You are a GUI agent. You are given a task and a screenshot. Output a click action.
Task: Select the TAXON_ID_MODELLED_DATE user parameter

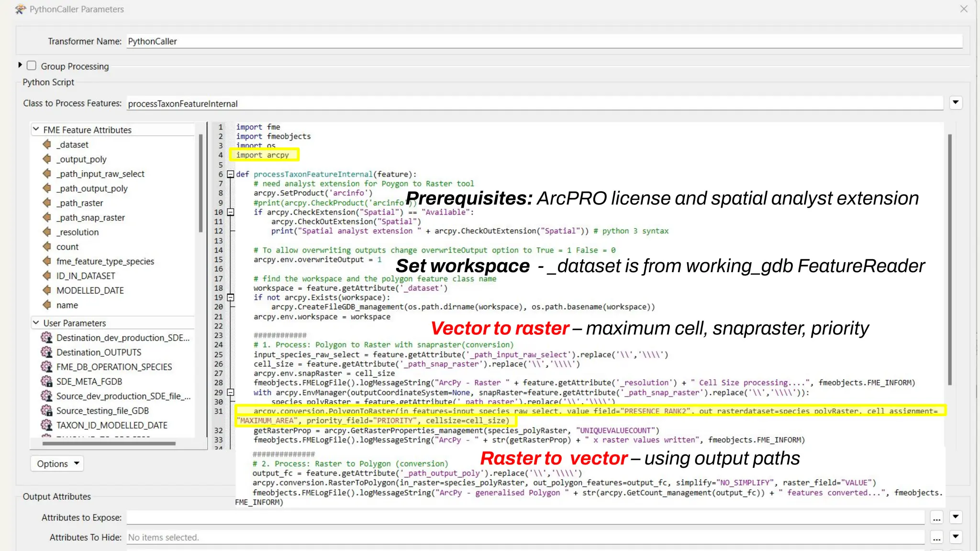[x=113, y=425]
